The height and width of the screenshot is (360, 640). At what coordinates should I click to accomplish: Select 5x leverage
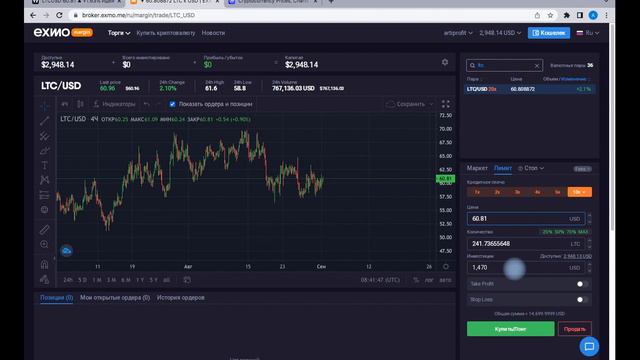[x=557, y=192]
